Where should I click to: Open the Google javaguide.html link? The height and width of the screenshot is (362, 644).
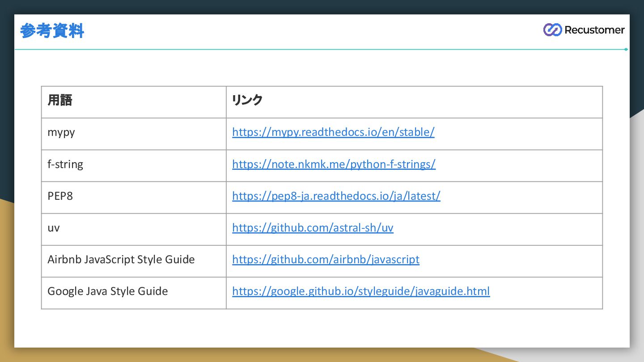(x=361, y=291)
